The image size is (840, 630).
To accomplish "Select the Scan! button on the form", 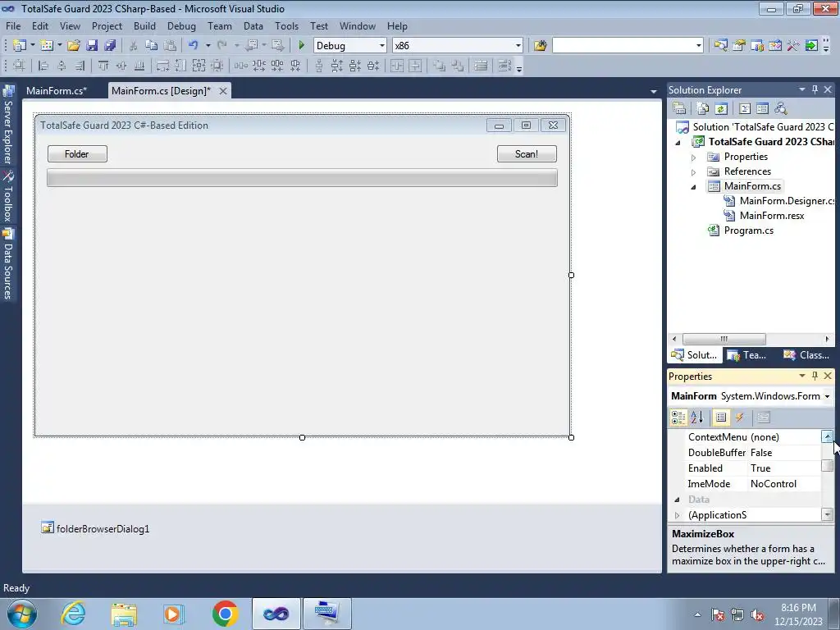I will [527, 153].
